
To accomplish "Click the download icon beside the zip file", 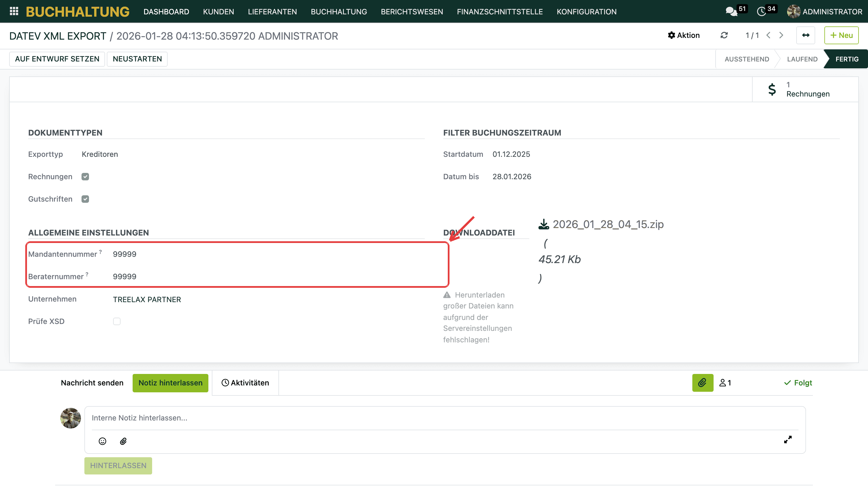I will coord(544,224).
